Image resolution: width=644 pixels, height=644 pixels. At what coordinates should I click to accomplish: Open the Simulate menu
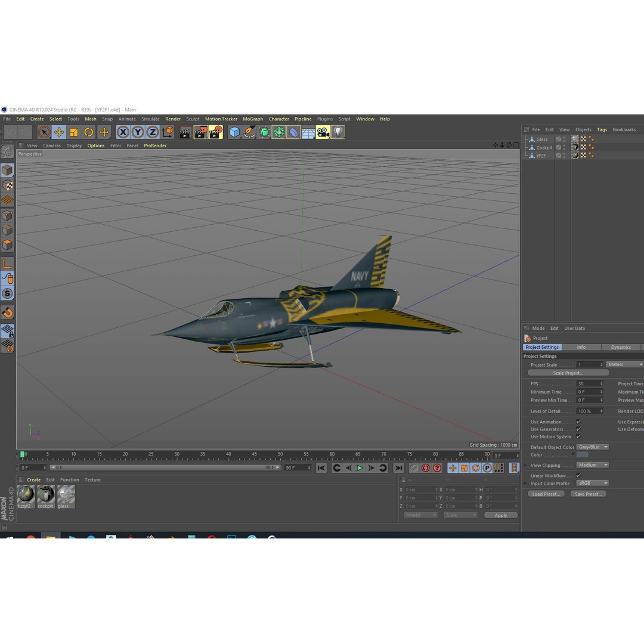coord(150,119)
